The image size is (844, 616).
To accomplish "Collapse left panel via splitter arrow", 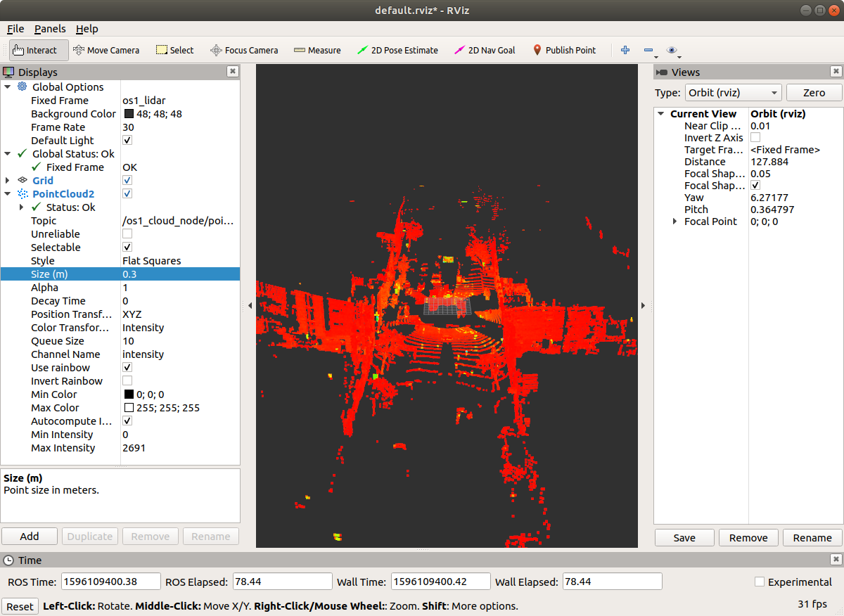I will tap(248, 305).
